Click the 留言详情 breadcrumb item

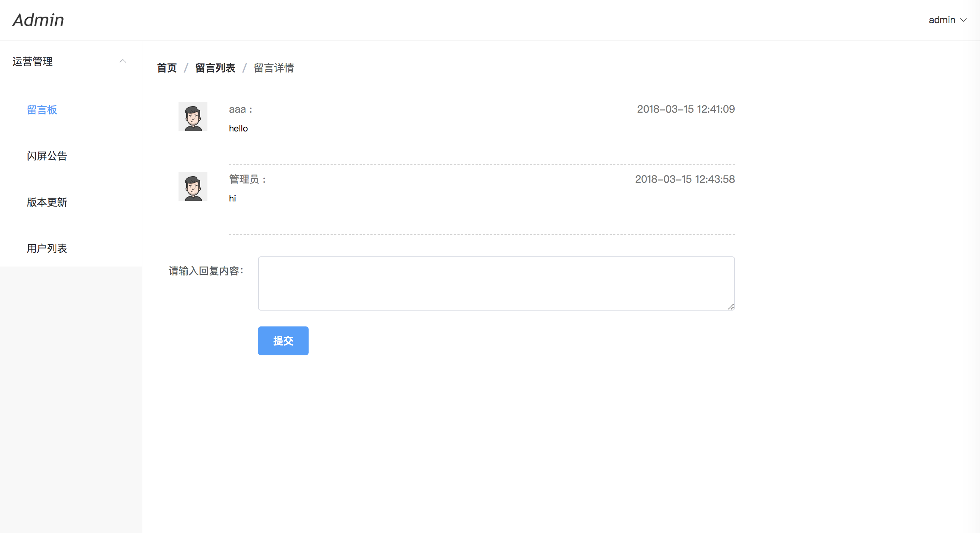(x=274, y=68)
